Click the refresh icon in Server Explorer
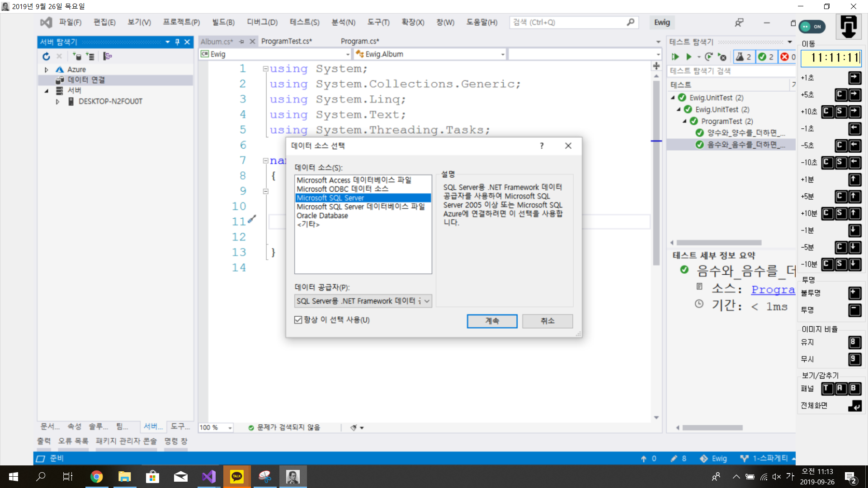This screenshot has height=488, width=868. click(46, 56)
